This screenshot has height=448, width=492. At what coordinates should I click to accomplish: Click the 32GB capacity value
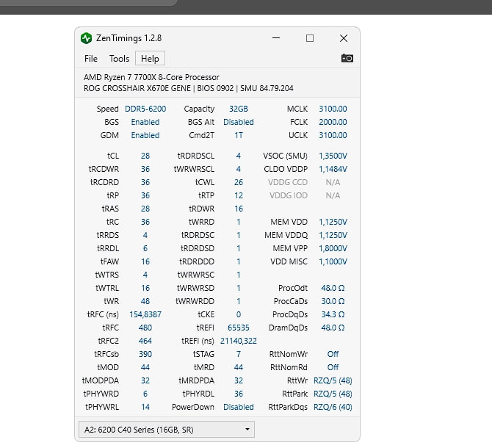coord(239,109)
